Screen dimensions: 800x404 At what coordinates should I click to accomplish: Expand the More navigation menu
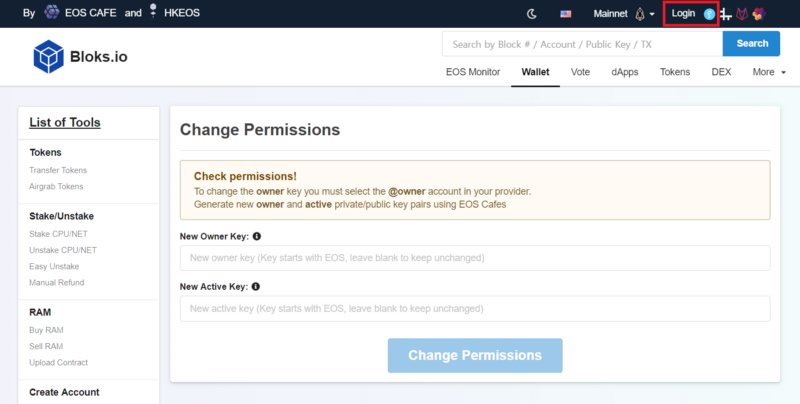click(769, 72)
